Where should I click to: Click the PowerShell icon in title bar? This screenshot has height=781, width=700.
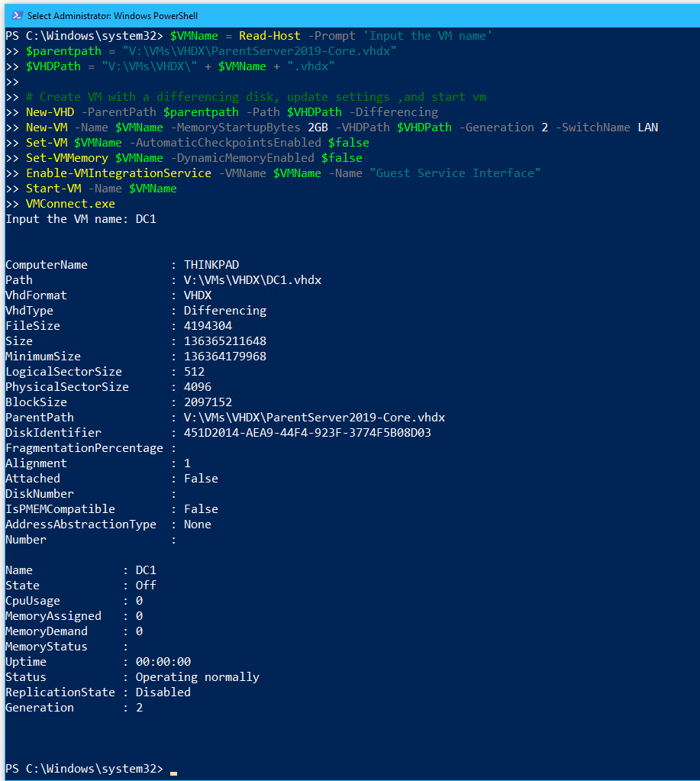tap(17, 15)
